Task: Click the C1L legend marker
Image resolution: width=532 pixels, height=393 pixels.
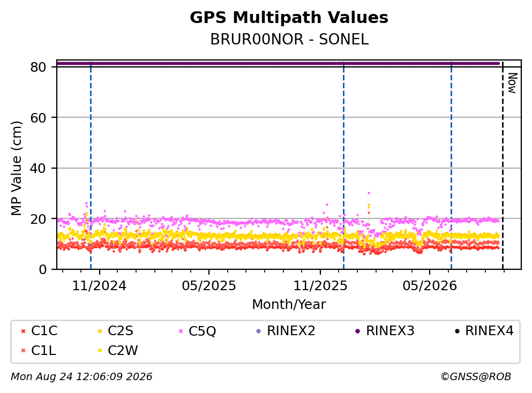Action: (x=23, y=351)
